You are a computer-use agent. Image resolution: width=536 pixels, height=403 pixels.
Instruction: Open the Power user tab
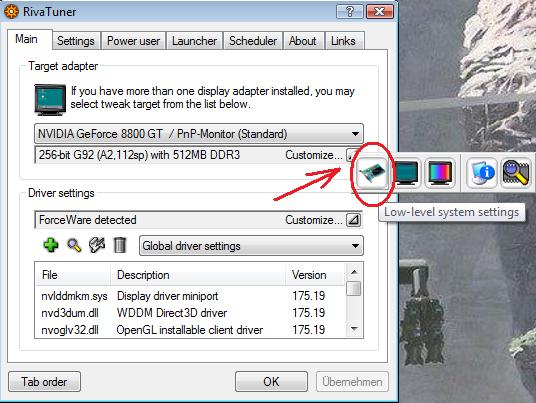(x=133, y=41)
